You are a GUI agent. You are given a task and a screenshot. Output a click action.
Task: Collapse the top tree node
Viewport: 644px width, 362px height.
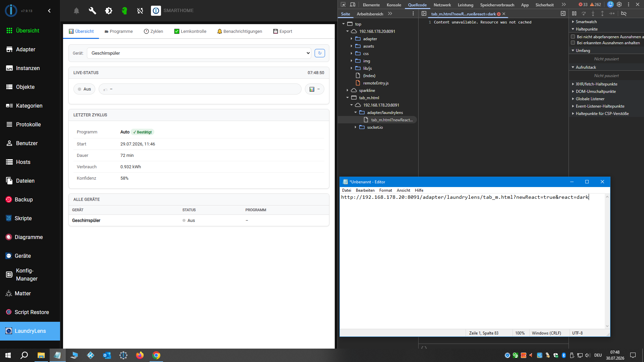coord(343,24)
